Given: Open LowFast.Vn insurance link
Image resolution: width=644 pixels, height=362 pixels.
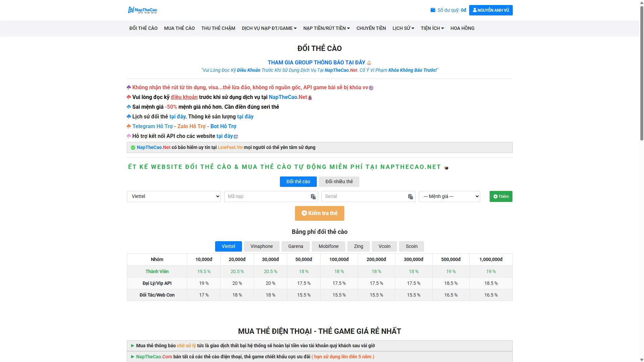Looking at the screenshot, I should (230, 148).
